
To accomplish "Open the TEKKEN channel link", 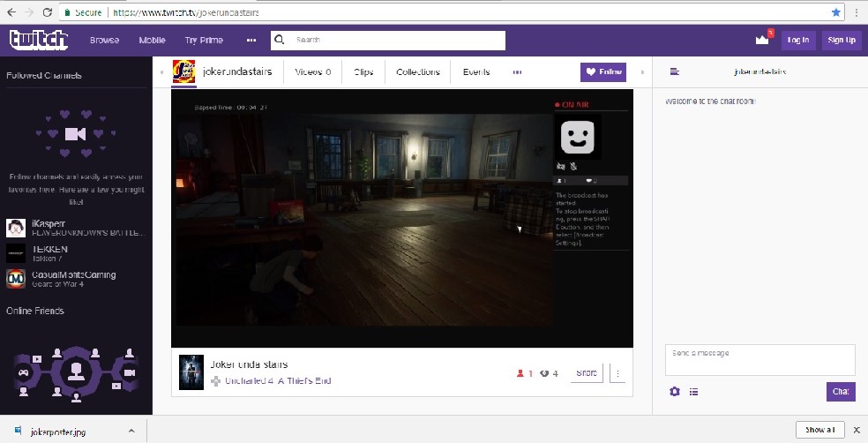I will click(x=49, y=249).
